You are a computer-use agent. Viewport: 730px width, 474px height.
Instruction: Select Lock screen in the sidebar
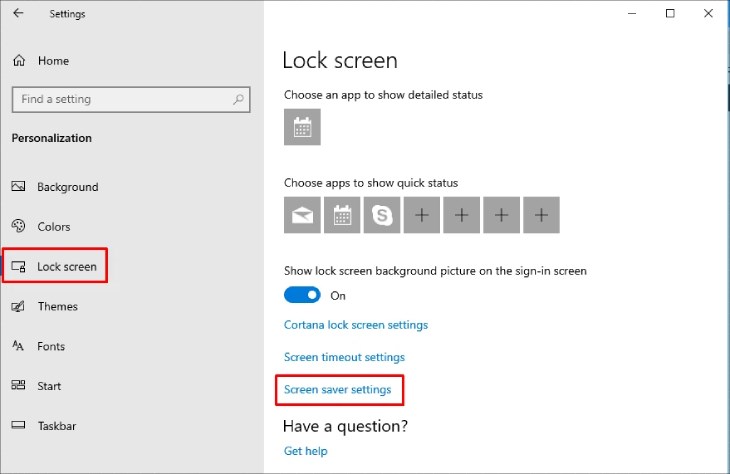[66, 267]
